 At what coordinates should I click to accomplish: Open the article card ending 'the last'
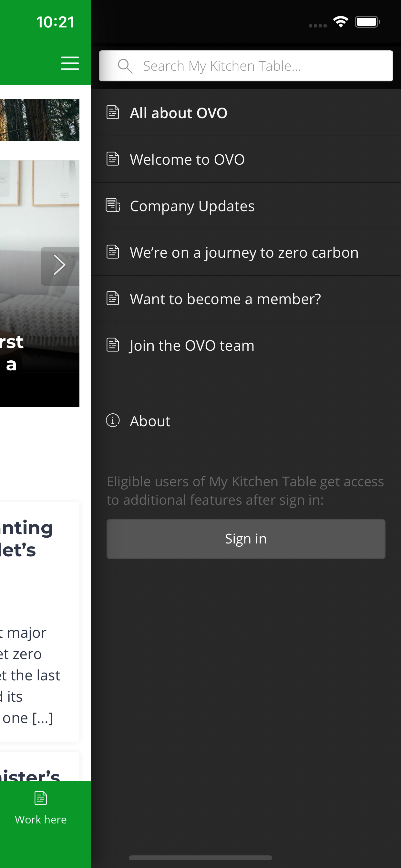point(40,622)
